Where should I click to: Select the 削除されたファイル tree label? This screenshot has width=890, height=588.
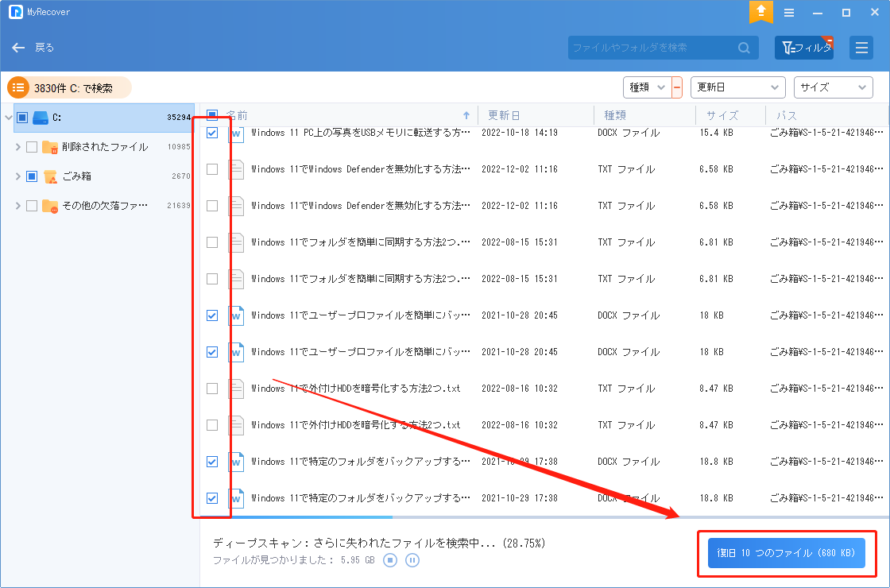(x=105, y=147)
